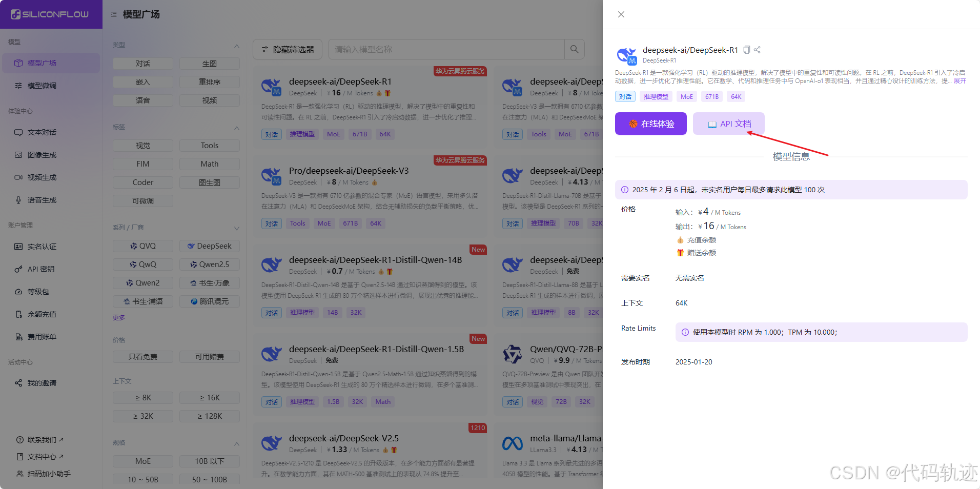Image resolution: width=980 pixels, height=489 pixels.
Task: Toggle the 生图 type filter
Action: coord(210,64)
